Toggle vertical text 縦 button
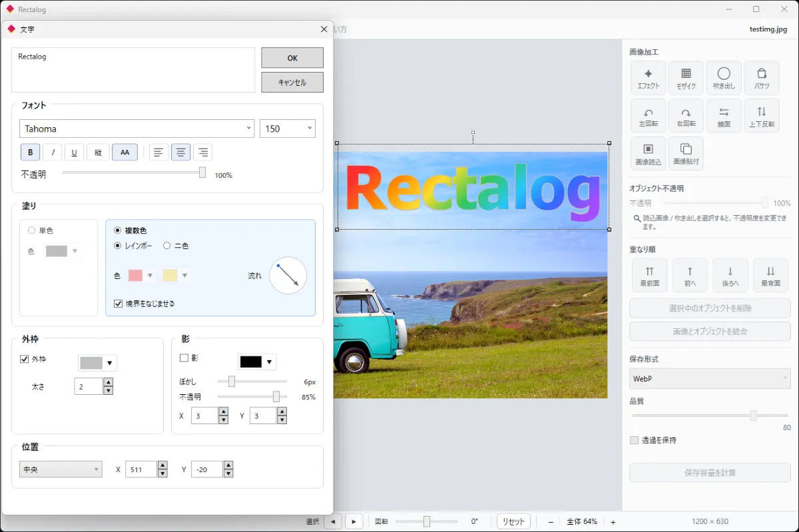This screenshot has width=799, height=532. (98, 152)
